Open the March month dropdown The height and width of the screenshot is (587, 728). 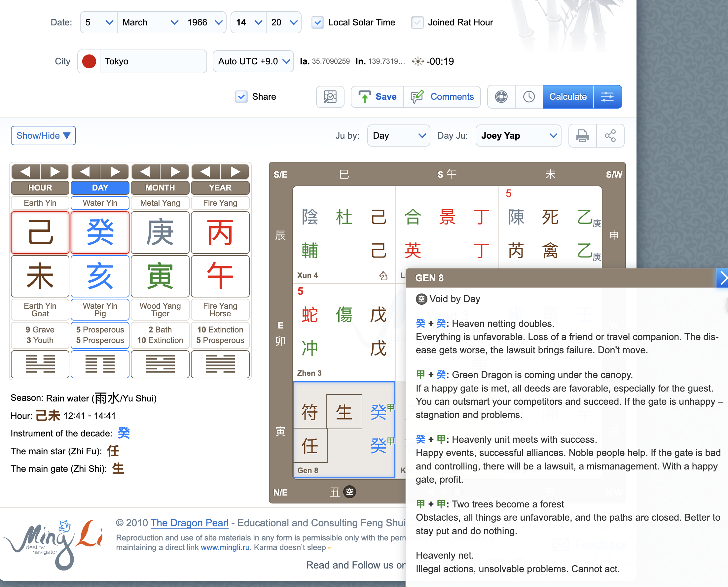tap(149, 22)
